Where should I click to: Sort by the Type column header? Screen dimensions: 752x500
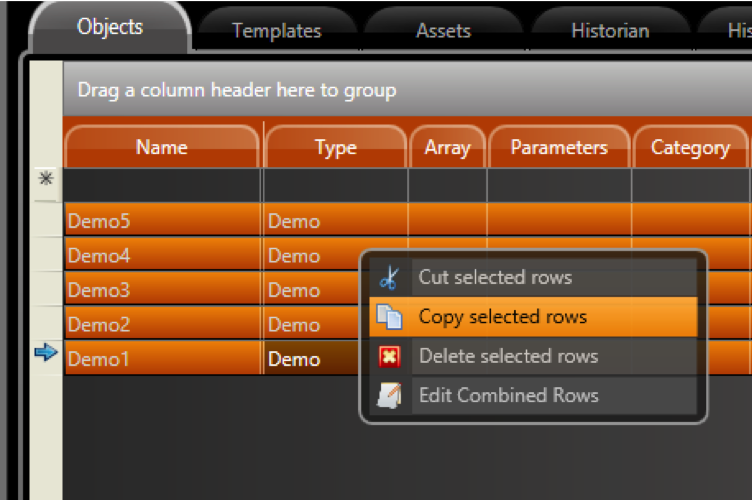click(x=335, y=147)
